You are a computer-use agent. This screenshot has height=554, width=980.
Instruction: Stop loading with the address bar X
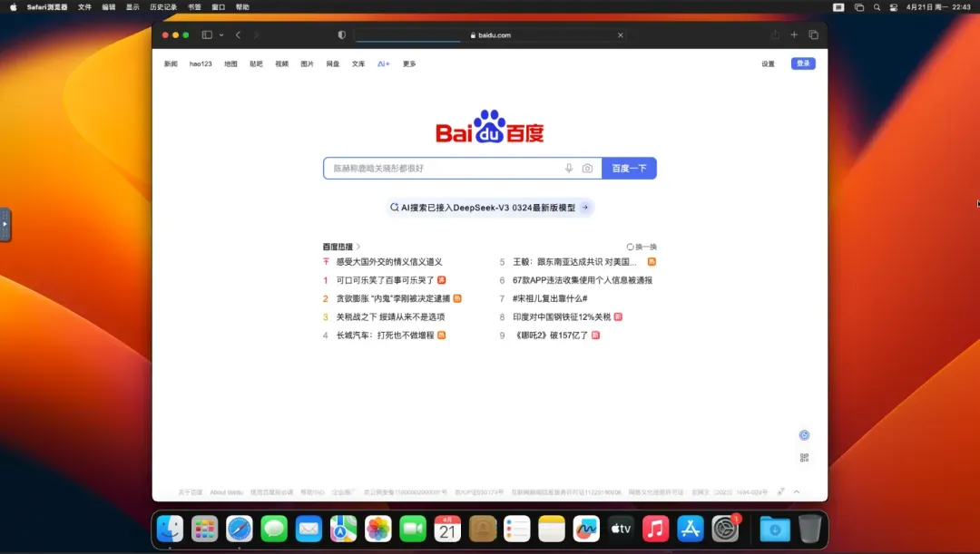click(x=620, y=35)
